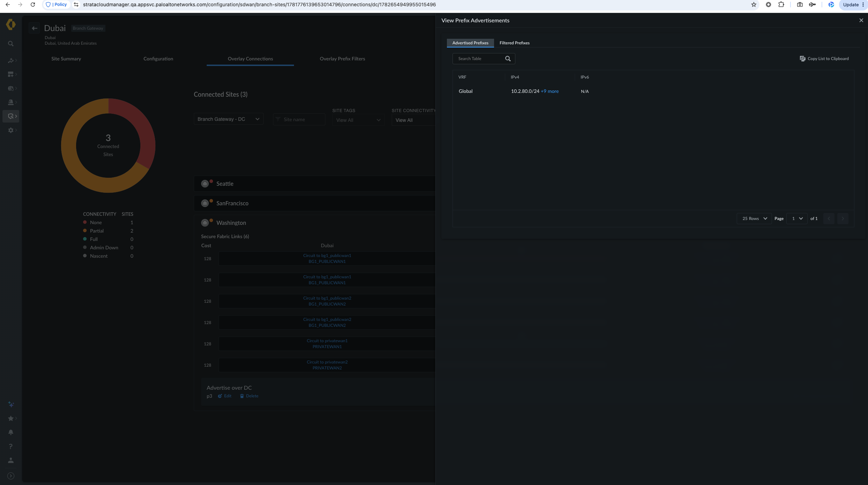Click the PRIVATEWAN2 circuit label
This screenshot has width=868, height=485.
(327, 368)
